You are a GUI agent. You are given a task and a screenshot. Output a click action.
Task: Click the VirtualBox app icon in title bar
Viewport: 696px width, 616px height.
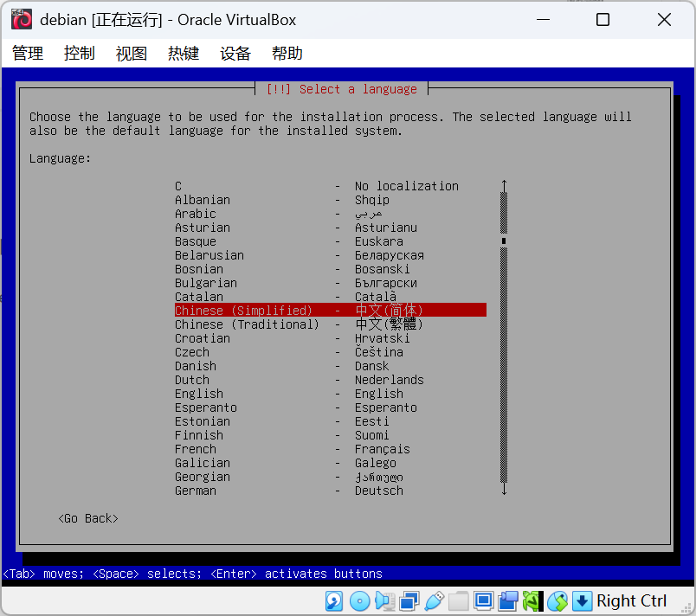[22, 20]
